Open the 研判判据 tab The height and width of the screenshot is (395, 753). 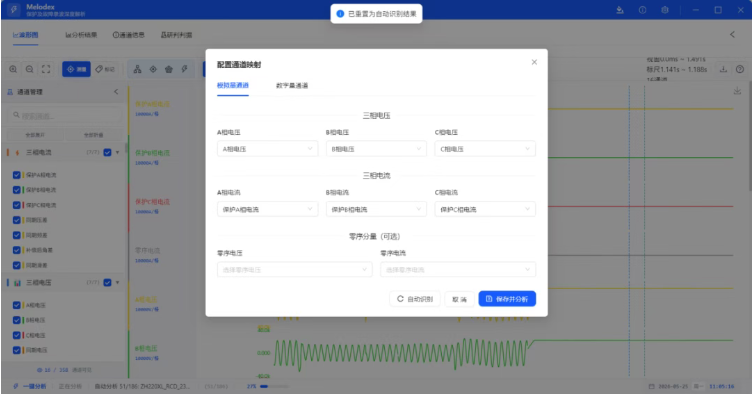click(176, 35)
